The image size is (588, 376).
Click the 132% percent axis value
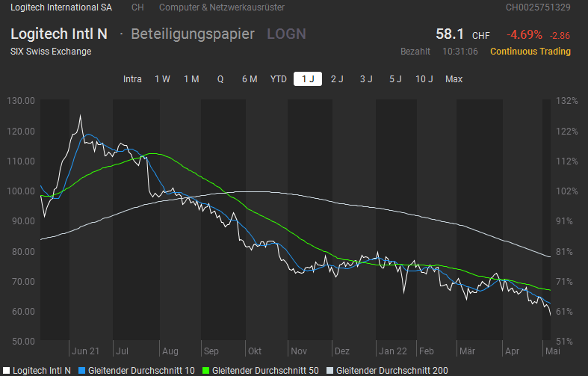coord(566,101)
